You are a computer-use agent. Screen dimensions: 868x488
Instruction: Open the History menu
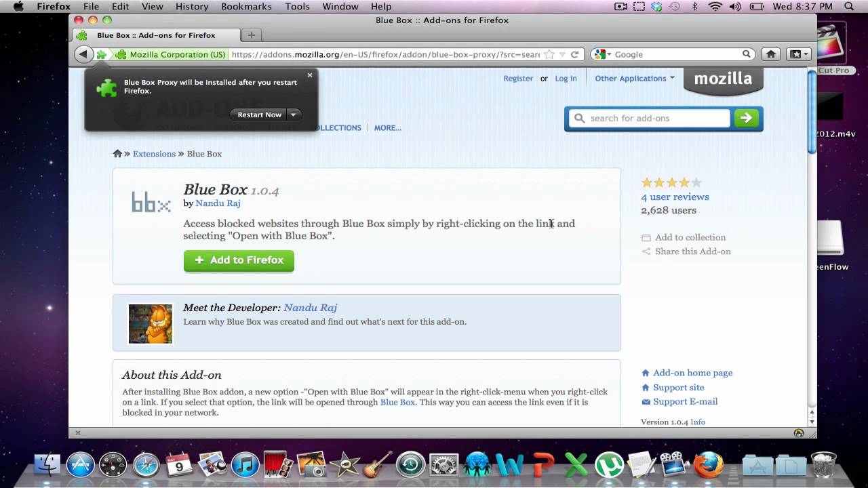192,7
